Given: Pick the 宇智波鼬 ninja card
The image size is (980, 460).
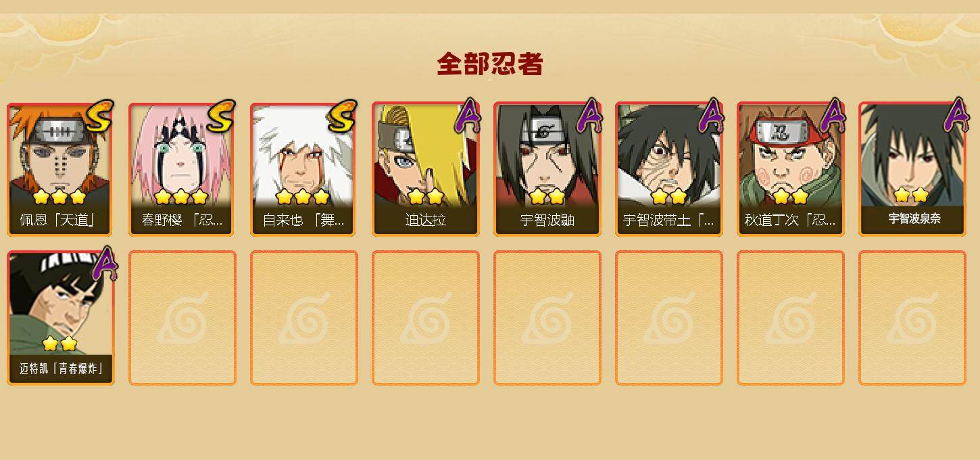Looking at the screenshot, I should pyautogui.click(x=547, y=169).
